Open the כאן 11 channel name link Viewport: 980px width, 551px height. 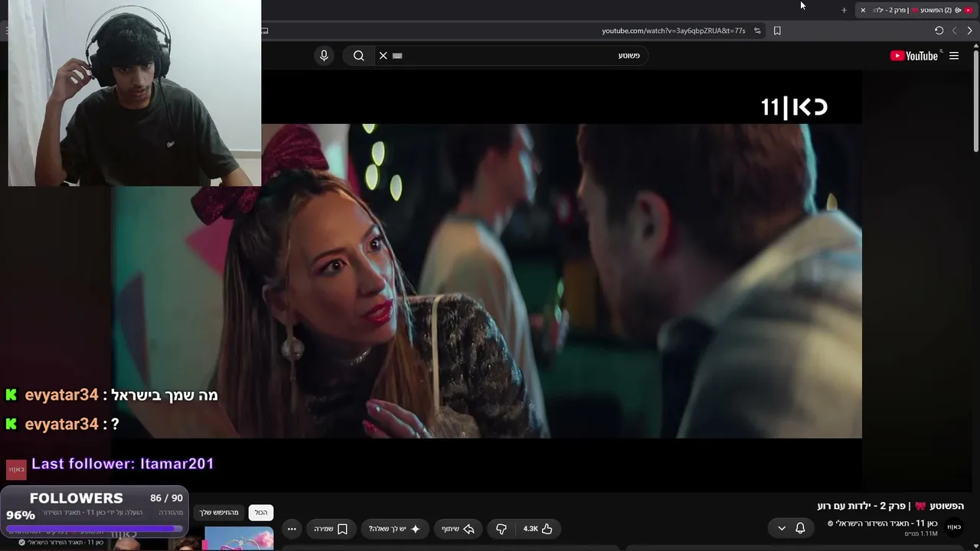pyautogui.click(x=887, y=523)
